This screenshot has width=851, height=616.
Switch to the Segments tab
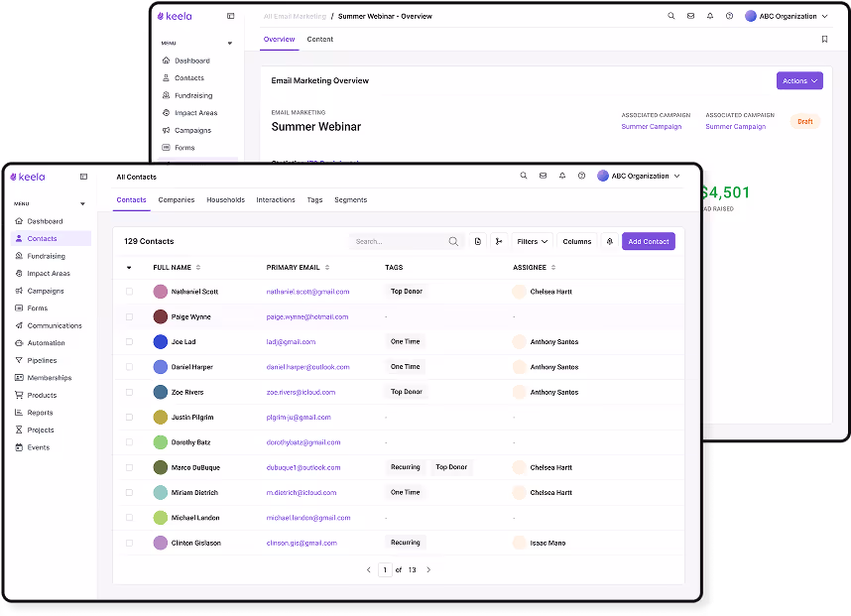pyautogui.click(x=350, y=199)
